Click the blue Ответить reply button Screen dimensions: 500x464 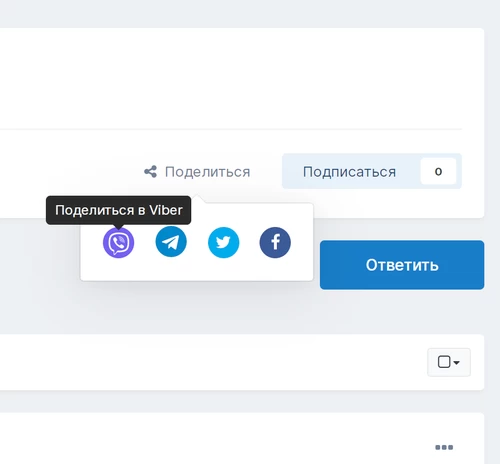click(402, 265)
